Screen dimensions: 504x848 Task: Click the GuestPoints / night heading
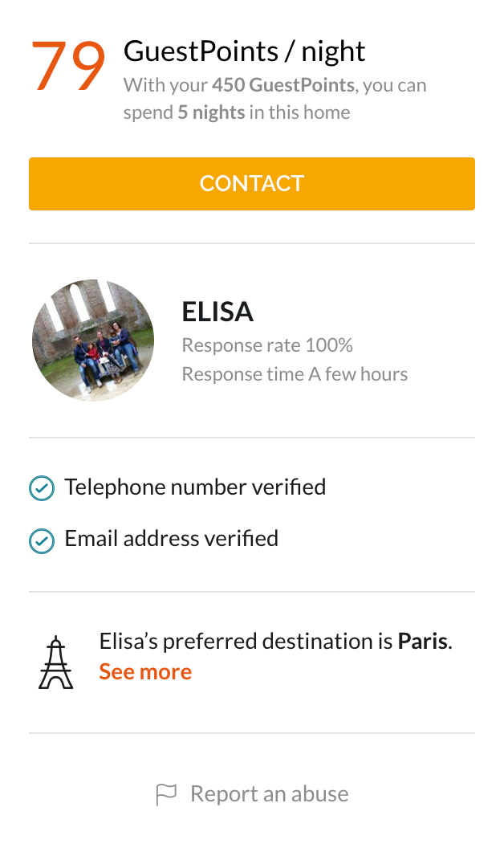244,52
